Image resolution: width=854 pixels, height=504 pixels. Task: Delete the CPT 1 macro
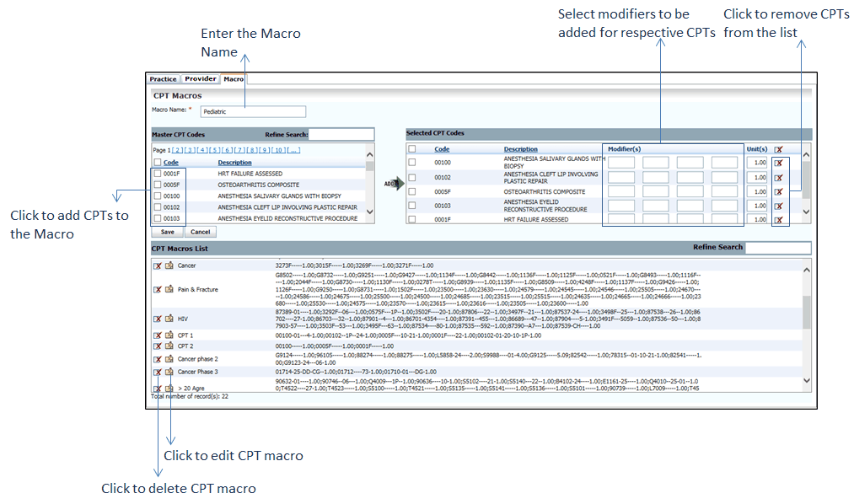click(x=158, y=335)
